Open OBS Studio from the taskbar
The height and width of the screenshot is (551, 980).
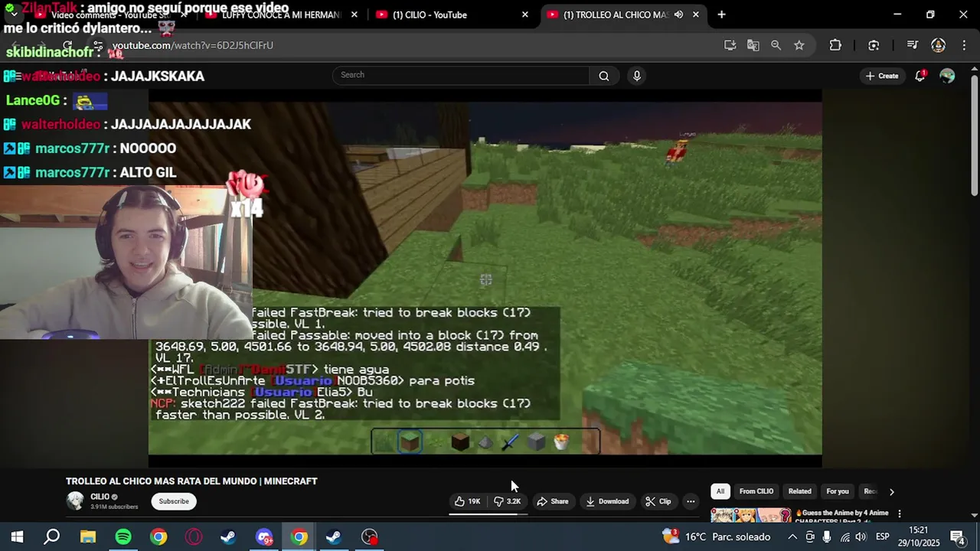[370, 536]
